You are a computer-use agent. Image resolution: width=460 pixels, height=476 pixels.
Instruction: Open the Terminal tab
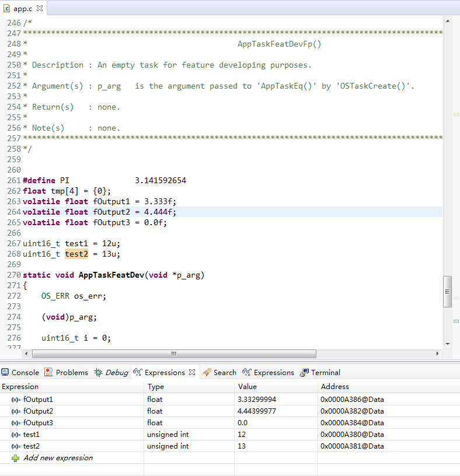320,373
